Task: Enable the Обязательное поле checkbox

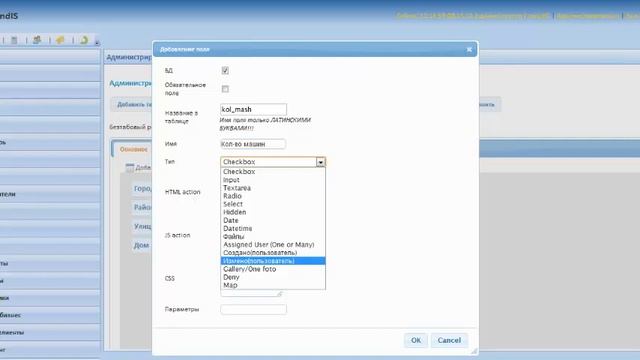Action: click(x=225, y=89)
